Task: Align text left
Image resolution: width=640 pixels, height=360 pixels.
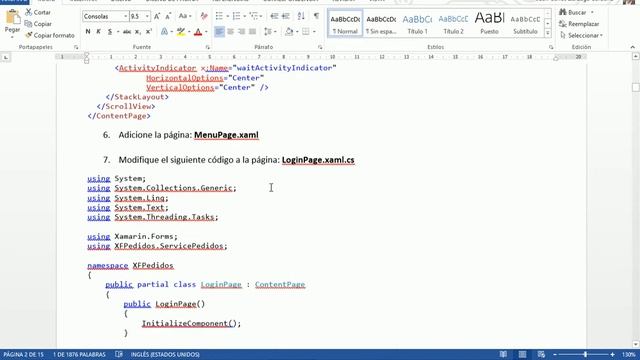Action: 219,31
